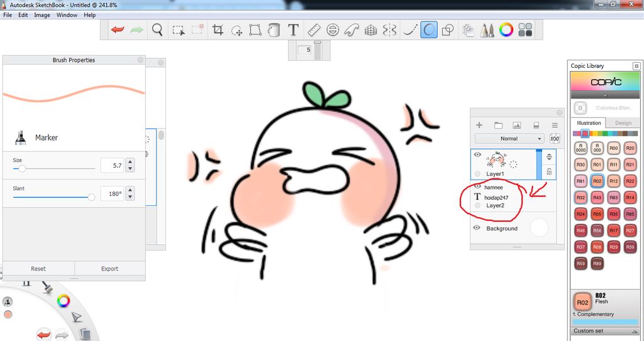Image resolution: width=644 pixels, height=341 pixels.
Task: Increase brush Size with up arrow
Action: (130, 162)
